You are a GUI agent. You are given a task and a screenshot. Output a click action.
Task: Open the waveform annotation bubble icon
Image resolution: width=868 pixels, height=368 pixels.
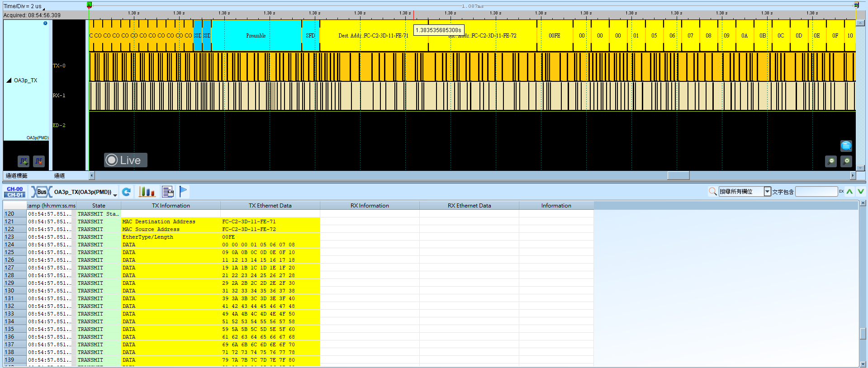pos(846,146)
